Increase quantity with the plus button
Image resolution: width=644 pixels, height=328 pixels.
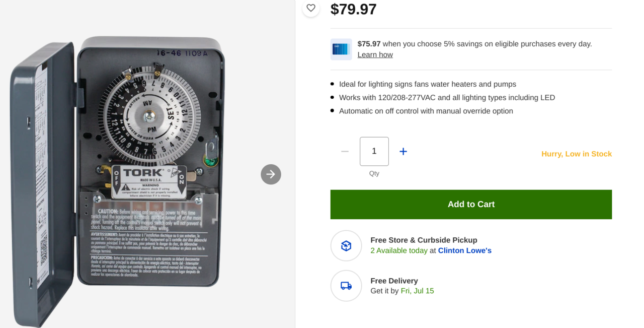(x=403, y=151)
